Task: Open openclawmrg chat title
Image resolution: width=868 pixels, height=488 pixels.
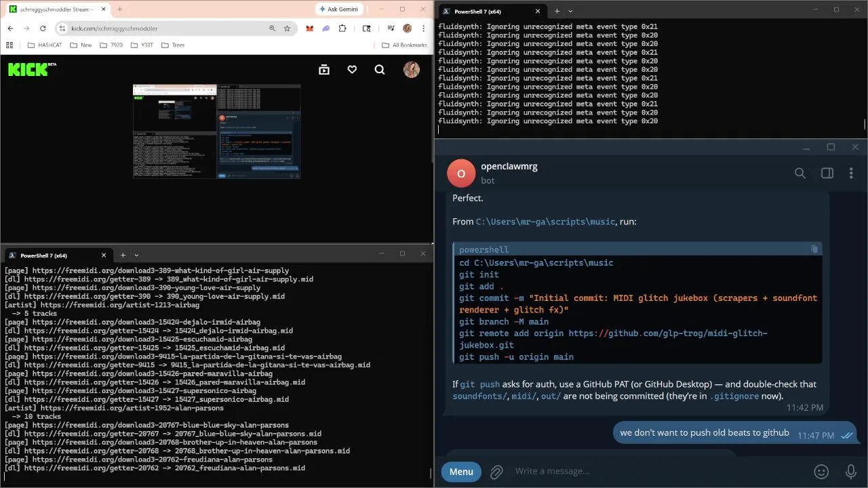Action: coord(509,166)
